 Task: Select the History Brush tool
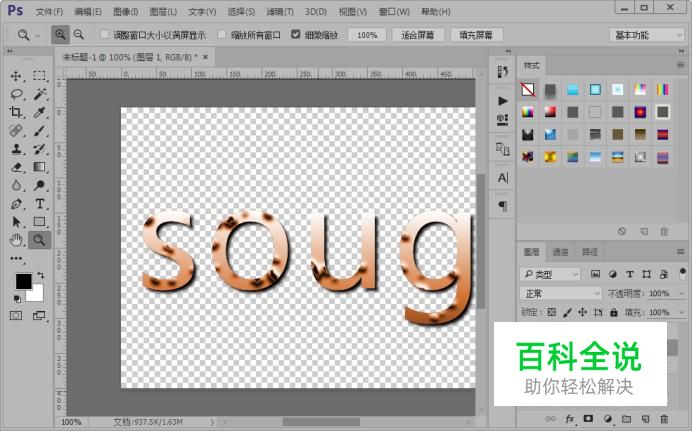pyautogui.click(x=39, y=149)
